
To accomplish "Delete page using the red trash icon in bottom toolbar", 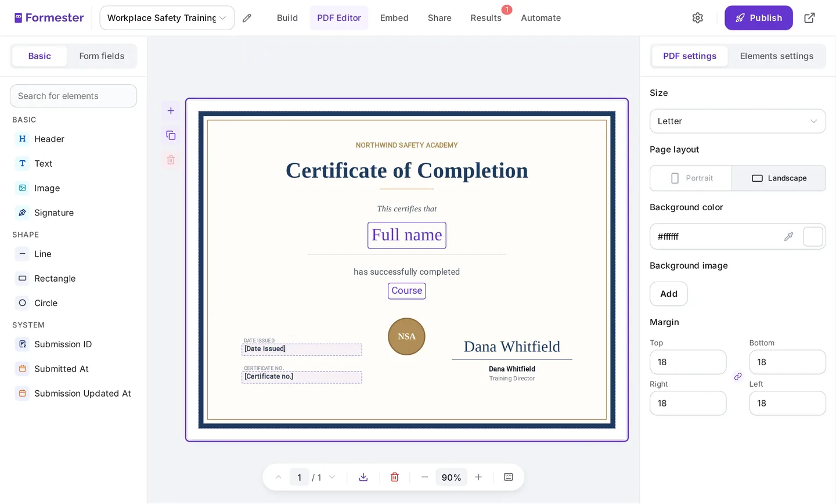I will (395, 477).
